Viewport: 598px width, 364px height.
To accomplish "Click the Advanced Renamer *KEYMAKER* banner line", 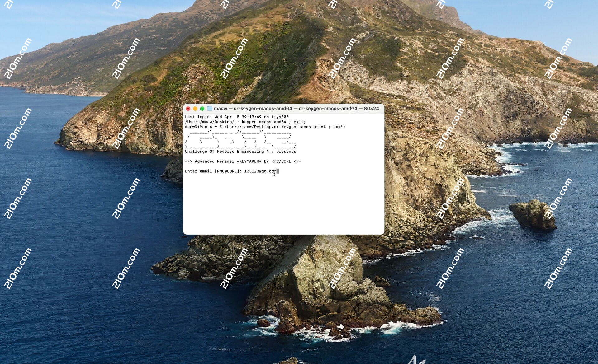I will coord(243,161).
